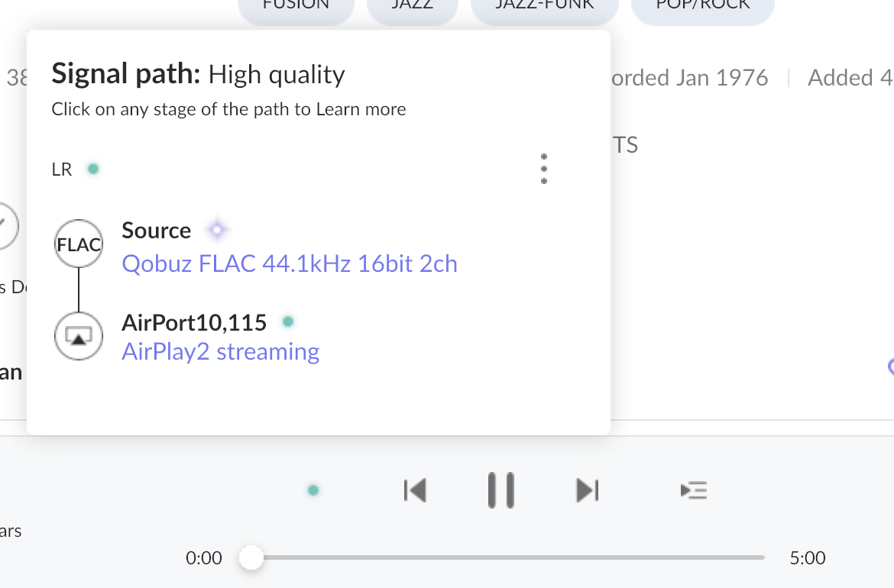
Task: Click the seek slider handle
Action: coord(251,558)
